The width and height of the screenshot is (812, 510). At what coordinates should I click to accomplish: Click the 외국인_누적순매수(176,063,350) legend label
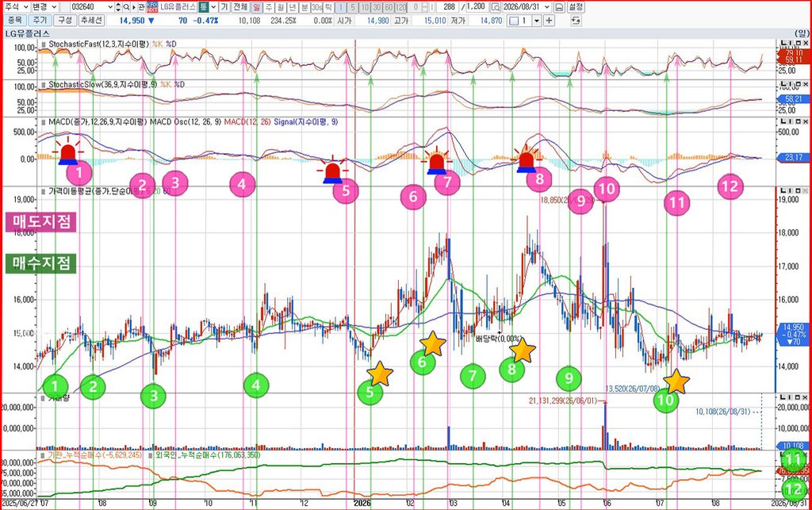tap(208, 454)
